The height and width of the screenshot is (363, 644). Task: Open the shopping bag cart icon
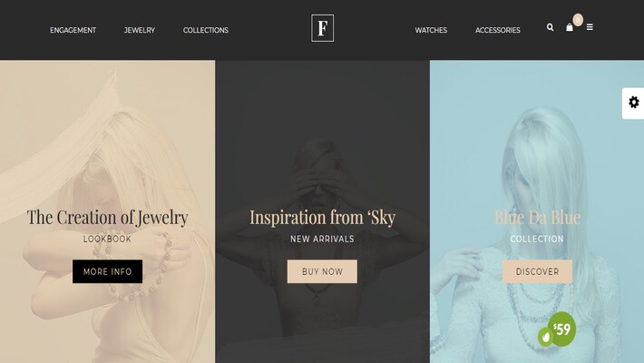tap(570, 27)
